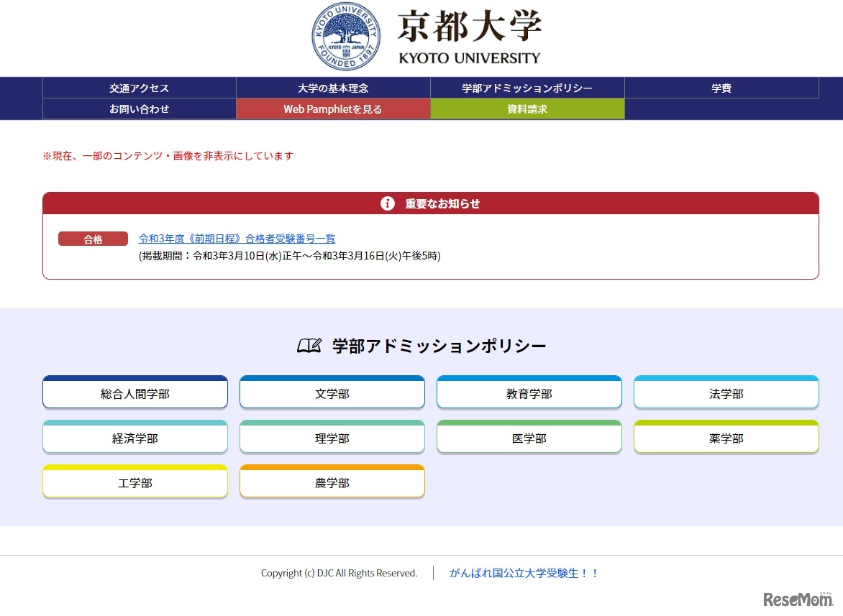This screenshot has width=843, height=616.
Task: Open the 文学部 admission policy
Action: pyautogui.click(x=332, y=393)
